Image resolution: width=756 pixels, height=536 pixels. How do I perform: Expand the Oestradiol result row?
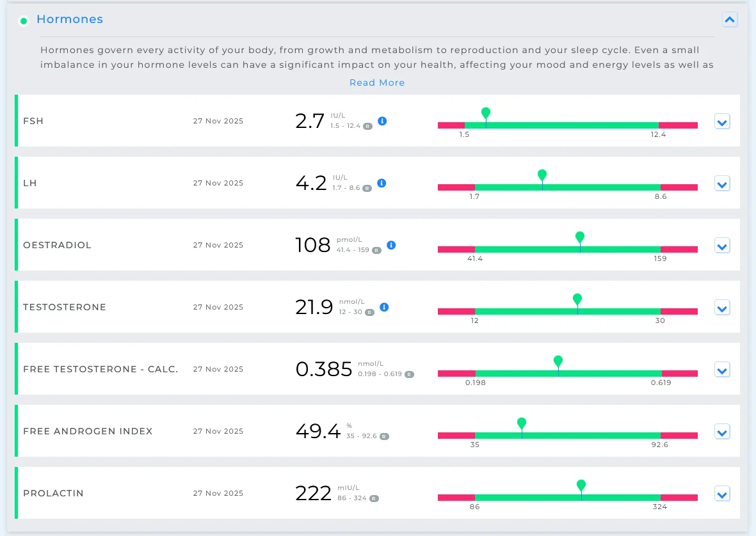click(x=722, y=246)
